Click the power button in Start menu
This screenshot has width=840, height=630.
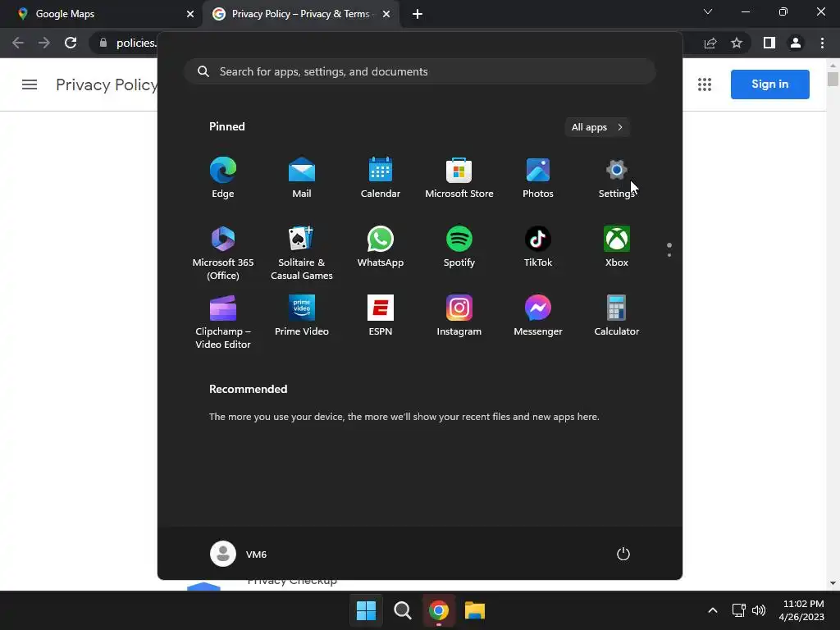click(x=623, y=554)
